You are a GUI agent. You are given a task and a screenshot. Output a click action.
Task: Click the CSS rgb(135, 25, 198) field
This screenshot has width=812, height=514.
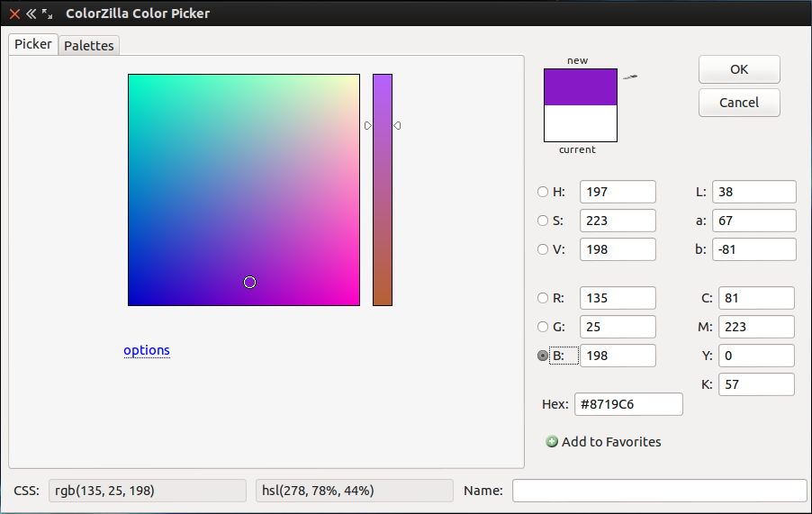(148, 491)
